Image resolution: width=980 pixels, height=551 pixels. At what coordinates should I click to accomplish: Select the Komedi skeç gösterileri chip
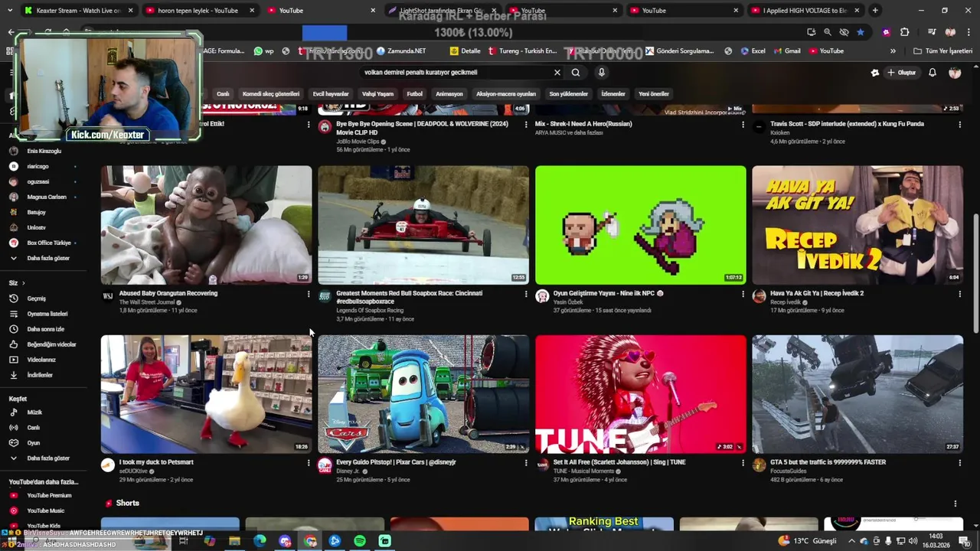(271, 94)
